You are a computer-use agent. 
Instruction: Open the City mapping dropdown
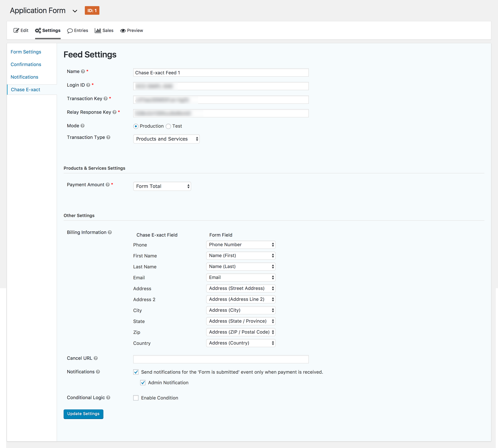click(241, 310)
